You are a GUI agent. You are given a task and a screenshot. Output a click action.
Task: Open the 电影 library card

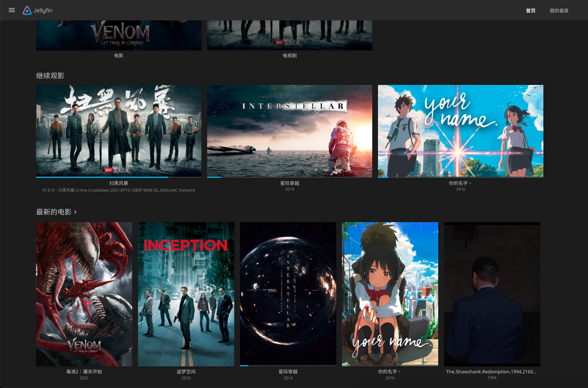tap(119, 35)
